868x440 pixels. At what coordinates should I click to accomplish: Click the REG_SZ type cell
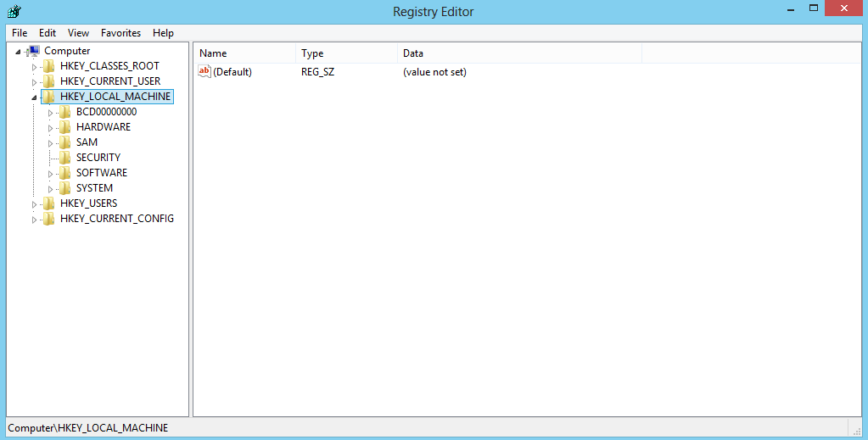tap(317, 72)
